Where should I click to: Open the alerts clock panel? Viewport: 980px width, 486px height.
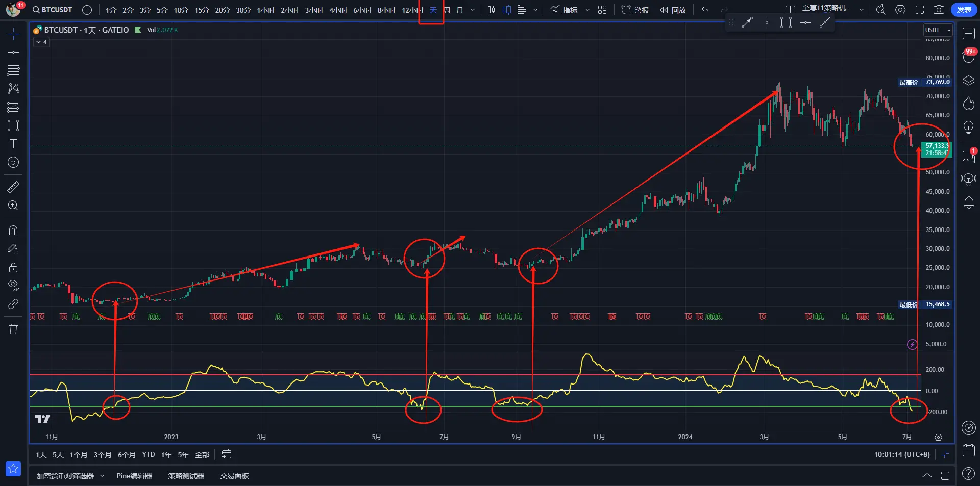coord(968,56)
